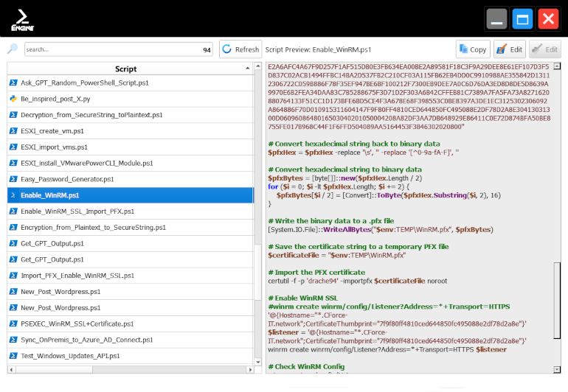Image resolution: width=568 pixels, height=392 pixels.
Task: Click the magnifying glass search icon
Action: (13, 49)
